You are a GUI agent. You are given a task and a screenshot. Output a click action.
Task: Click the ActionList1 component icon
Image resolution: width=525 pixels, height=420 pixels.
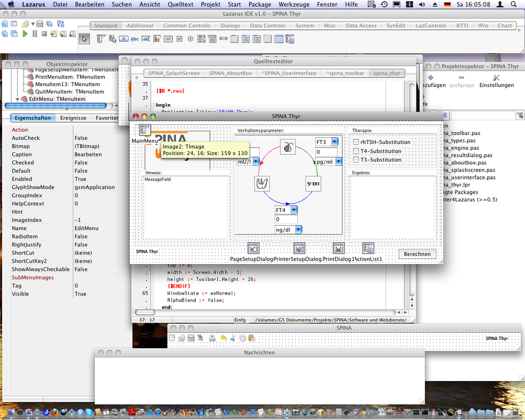pos(368,249)
